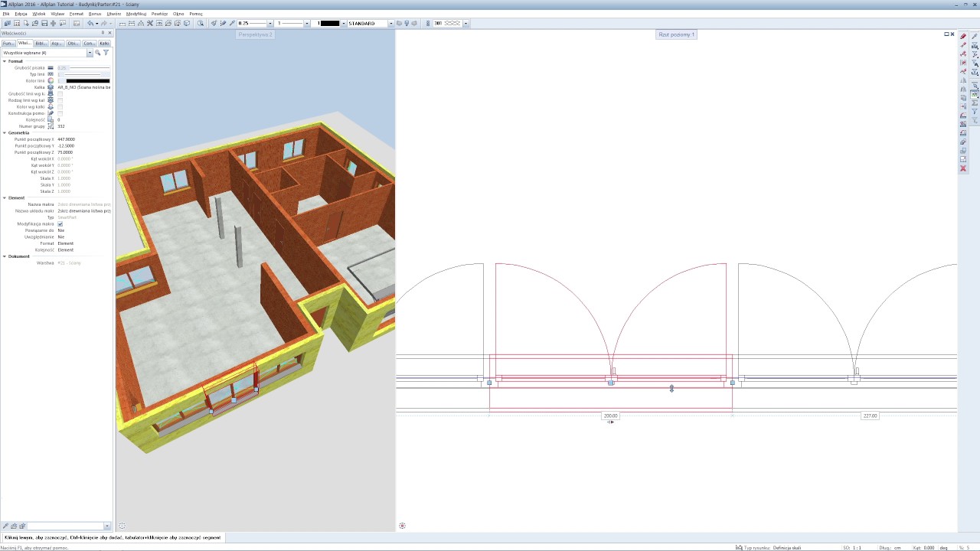Image resolution: width=980 pixels, height=551 pixels.
Task: Click the Perspektywa:2 viewport label
Action: [255, 34]
